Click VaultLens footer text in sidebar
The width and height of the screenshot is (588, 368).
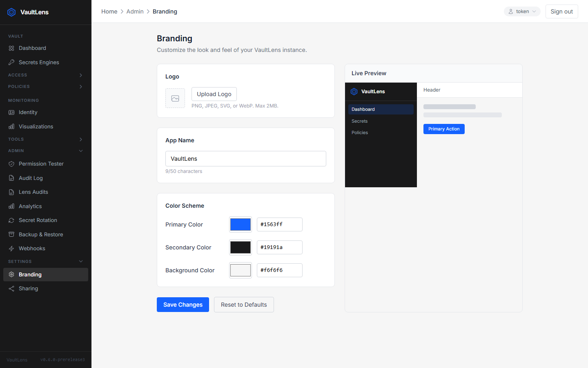click(17, 360)
